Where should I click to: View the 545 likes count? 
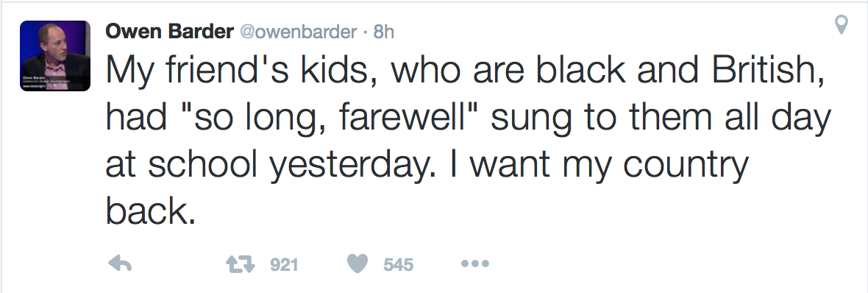399,265
